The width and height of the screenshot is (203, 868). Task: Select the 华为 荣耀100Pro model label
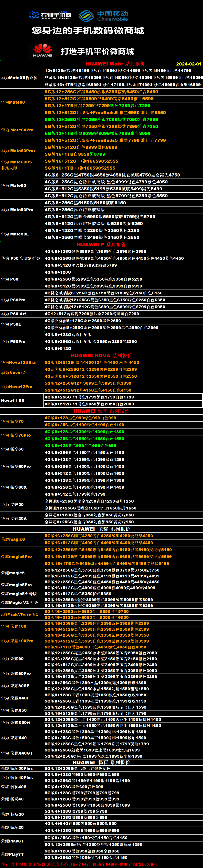point(17,641)
